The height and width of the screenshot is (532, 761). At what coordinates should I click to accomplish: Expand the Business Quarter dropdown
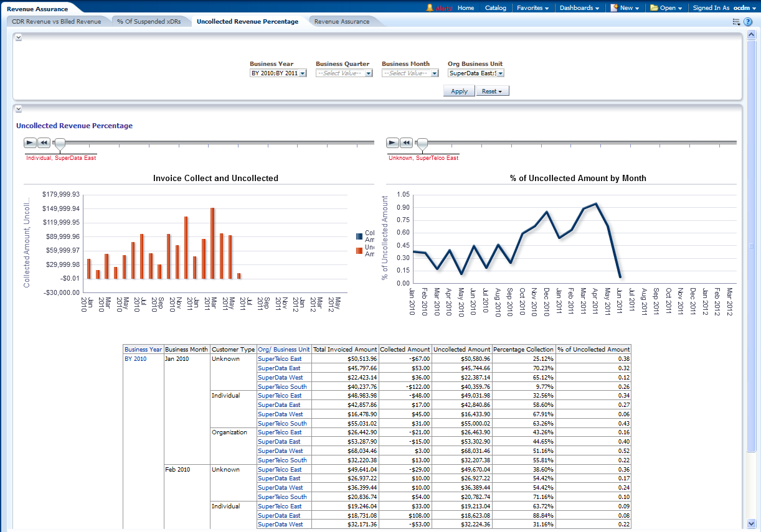pyautogui.click(x=369, y=73)
